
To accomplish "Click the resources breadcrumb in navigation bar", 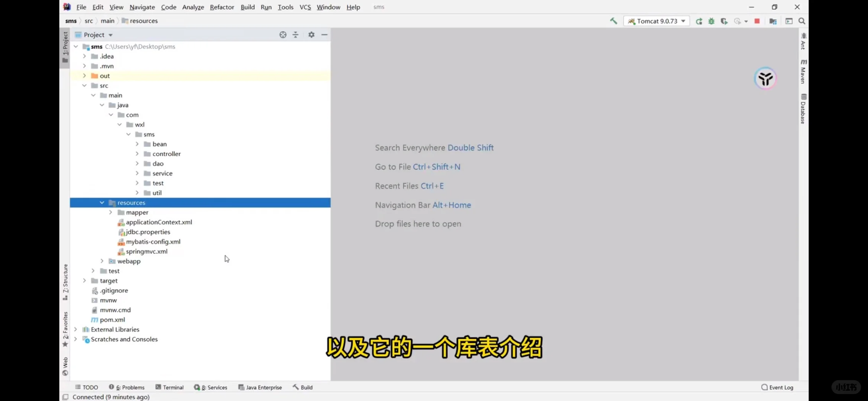I will [x=143, y=21].
